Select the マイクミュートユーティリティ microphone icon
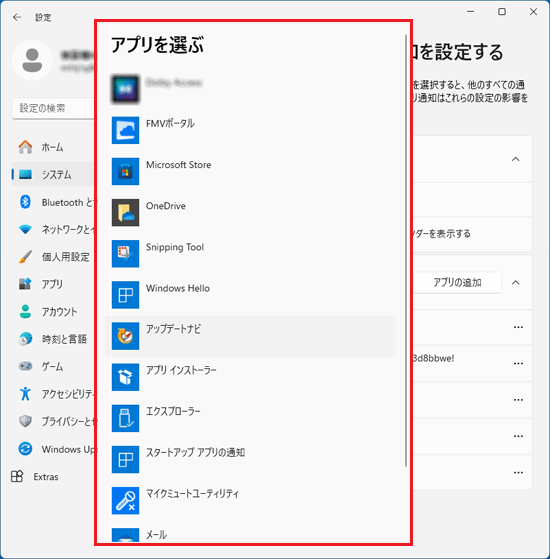This screenshot has width=550, height=559. click(125, 501)
